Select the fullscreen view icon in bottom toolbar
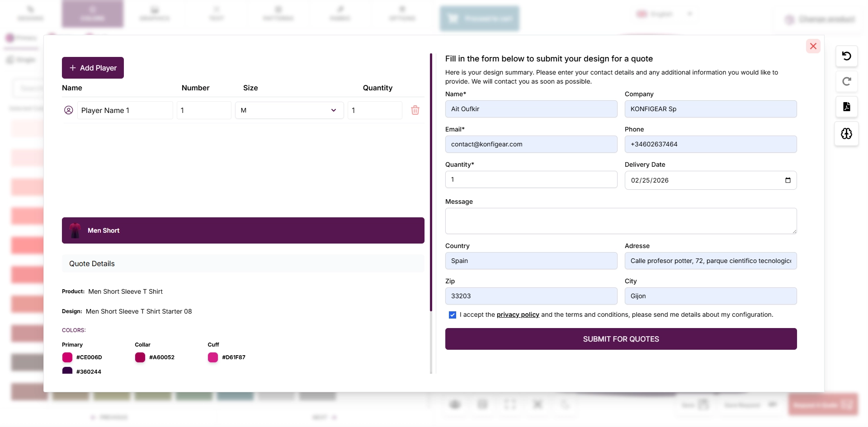The image size is (868, 427). [x=510, y=404]
